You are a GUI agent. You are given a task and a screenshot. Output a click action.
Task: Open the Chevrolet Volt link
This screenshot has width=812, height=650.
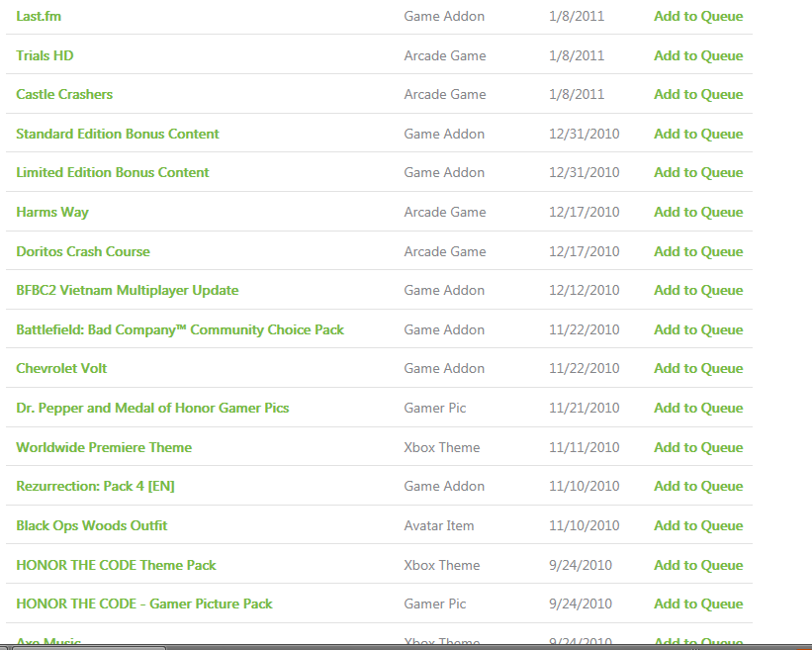coord(61,368)
